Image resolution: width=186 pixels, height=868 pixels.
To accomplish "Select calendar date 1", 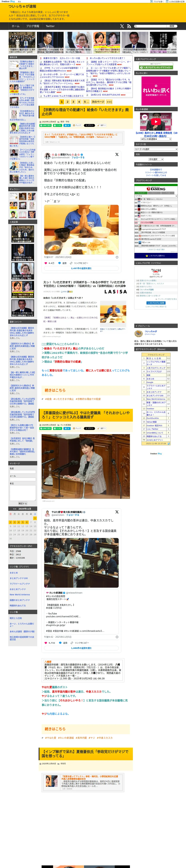I will point(35,518).
